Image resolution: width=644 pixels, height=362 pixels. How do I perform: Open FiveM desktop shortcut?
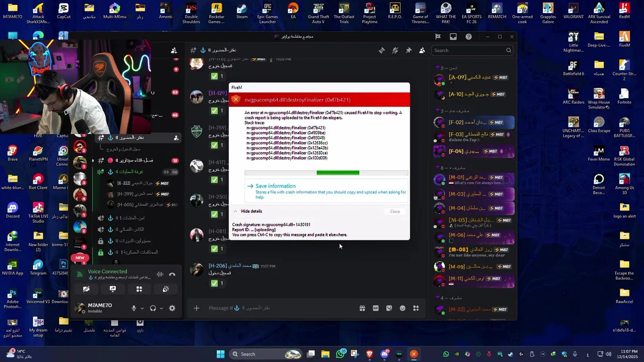coord(624,39)
